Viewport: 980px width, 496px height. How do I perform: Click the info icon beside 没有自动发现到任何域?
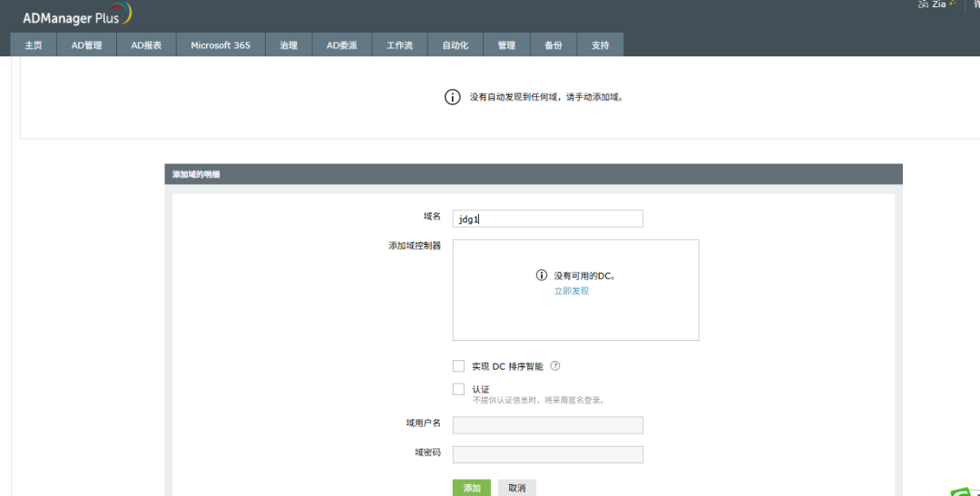point(453,97)
